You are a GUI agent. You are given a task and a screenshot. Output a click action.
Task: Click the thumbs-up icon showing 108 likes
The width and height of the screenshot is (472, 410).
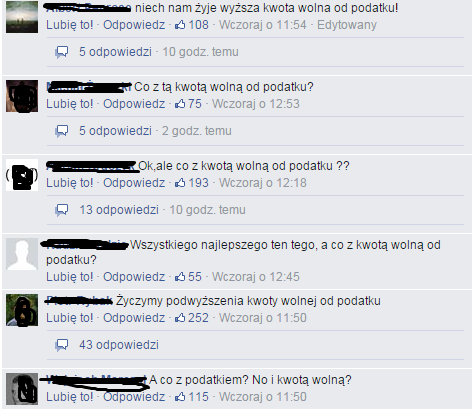[x=180, y=24]
